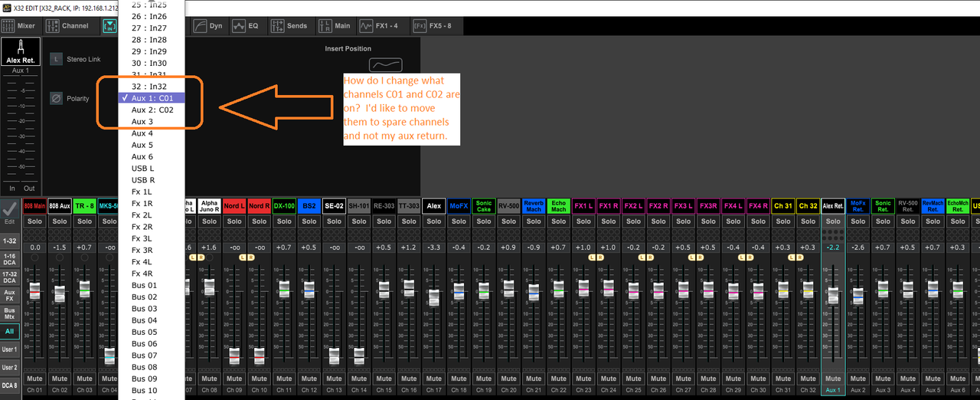This screenshot has height=400, width=980.
Task: Select the MoFX channel label
Action: 459,206
